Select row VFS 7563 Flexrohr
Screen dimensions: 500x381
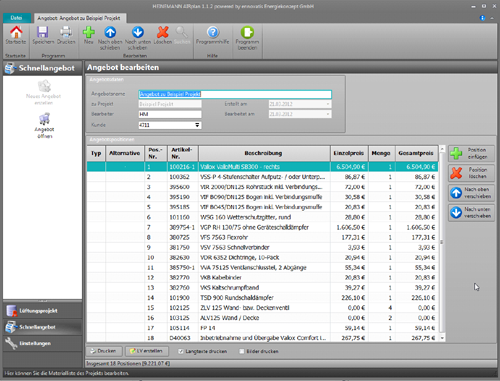click(262, 237)
